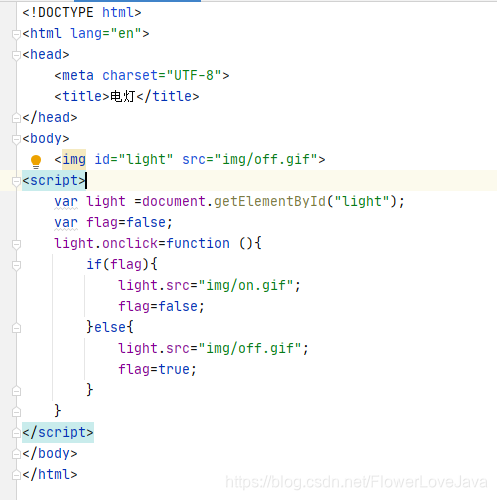Collapse the opening script tag fold marker

click(16, 181)
